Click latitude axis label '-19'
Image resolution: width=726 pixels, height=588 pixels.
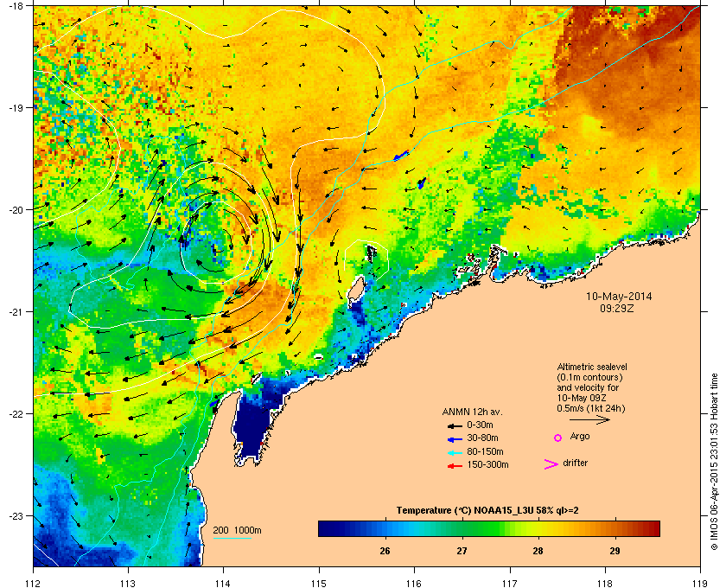coord(16,107)
